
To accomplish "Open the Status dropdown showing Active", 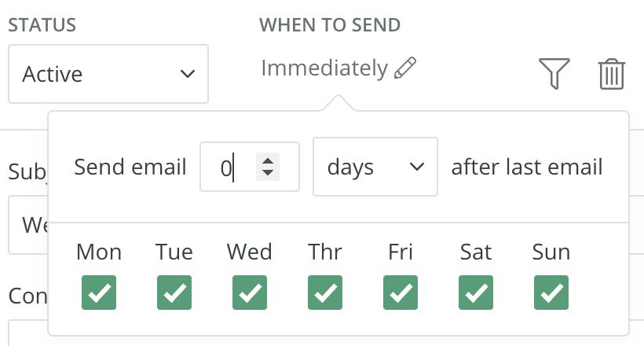I will tap(108, 74).
